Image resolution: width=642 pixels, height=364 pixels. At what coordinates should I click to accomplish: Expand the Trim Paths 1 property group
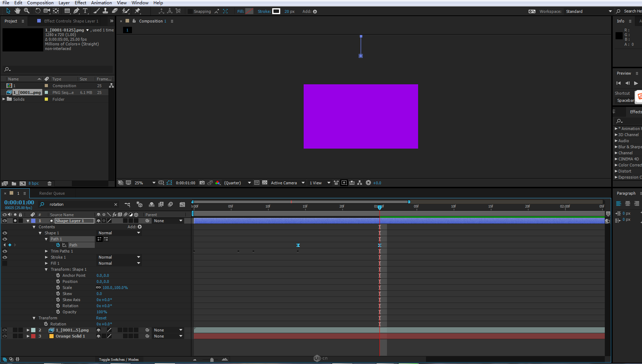click(x=46, y=251)
